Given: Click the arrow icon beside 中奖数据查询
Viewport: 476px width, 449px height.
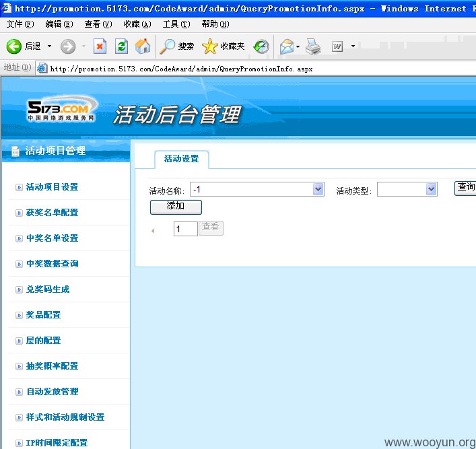Looking at the screenshot, I should [x=19, y=264].
